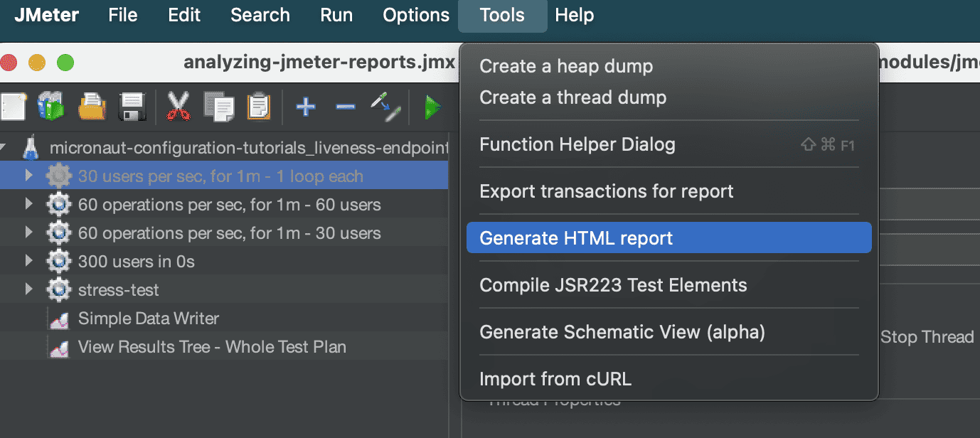Click the minus Collapse All icon
This screenshot has height=438, width=980.
346,107
